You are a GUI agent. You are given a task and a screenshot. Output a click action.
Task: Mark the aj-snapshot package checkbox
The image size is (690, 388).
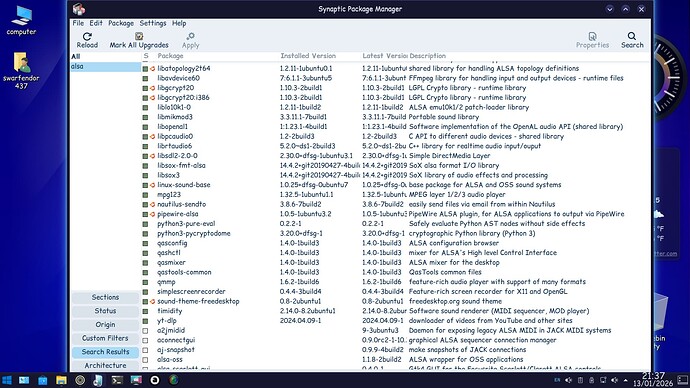click(x=145, y=350)
